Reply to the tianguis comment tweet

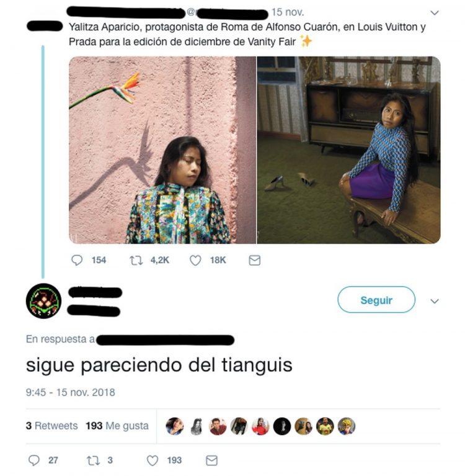point(34,460)
